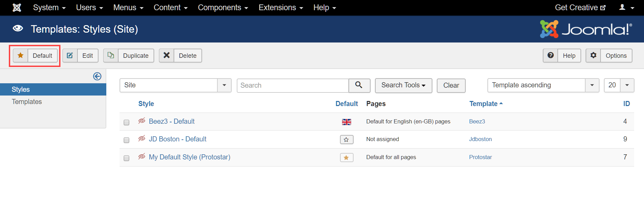The image size is (644, 207).
Task: Open the Menus menu
Action: tap(128, 7)
